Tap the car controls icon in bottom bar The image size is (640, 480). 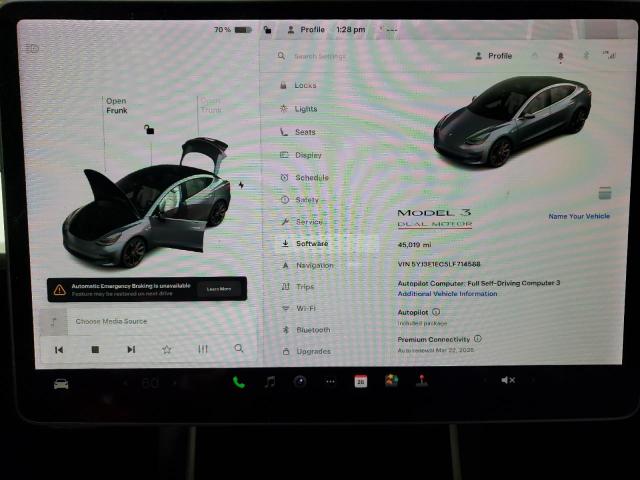[x=61, y=384]
